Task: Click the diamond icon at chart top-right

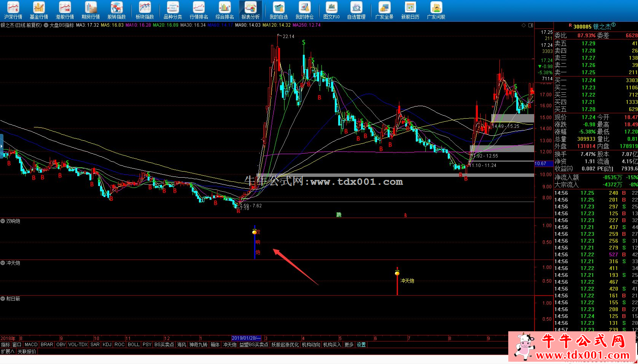Action: tap(523, 25)
